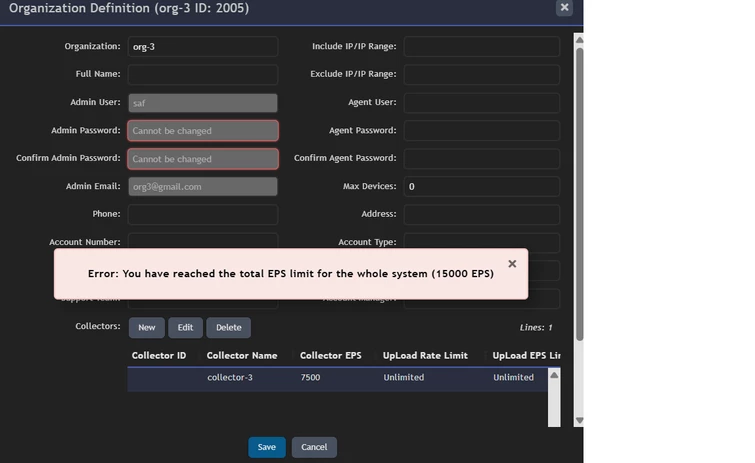Screen dimensions: 755x463
Task: Delete the selected collector
Action: (229, 327)
